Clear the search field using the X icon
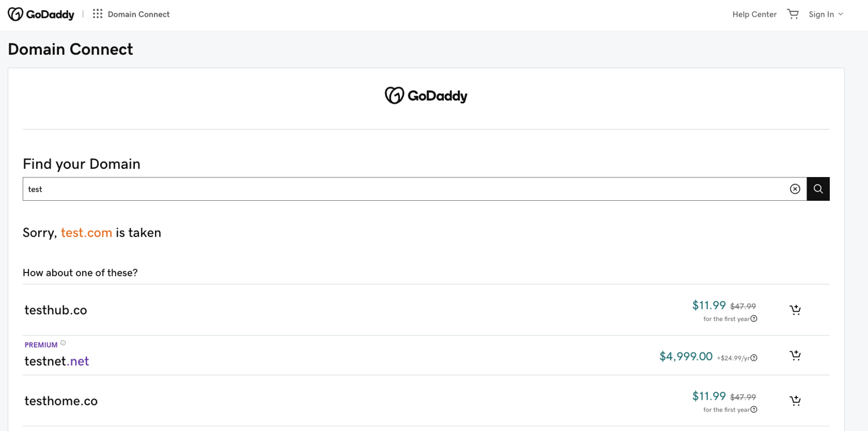The height and width of the screenshot is (431, 868). tap(795, 189)
